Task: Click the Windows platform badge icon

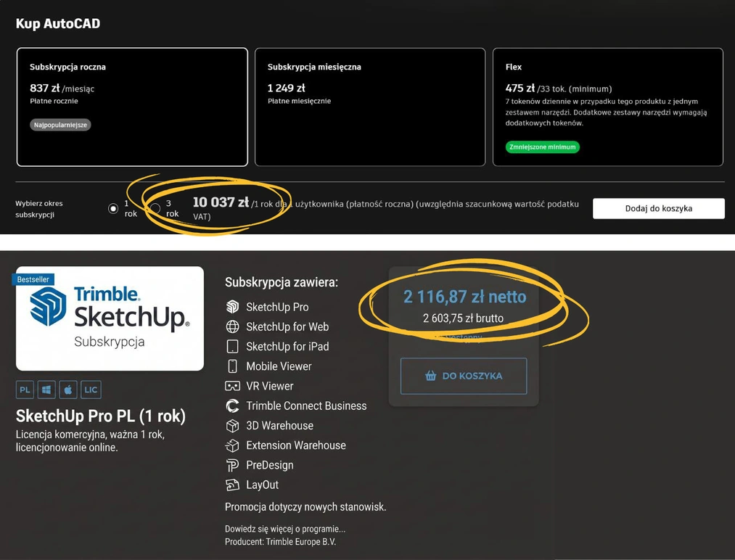Action: (46, 390)
